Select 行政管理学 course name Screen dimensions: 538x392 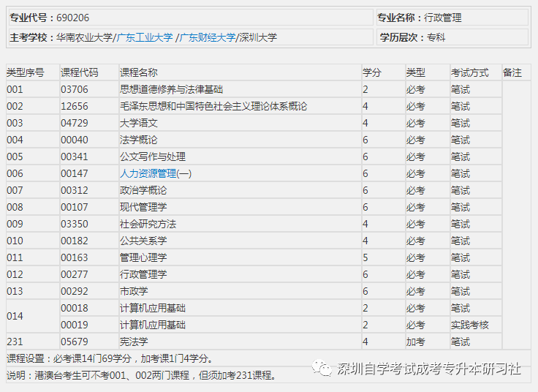(x=143, y=274)
